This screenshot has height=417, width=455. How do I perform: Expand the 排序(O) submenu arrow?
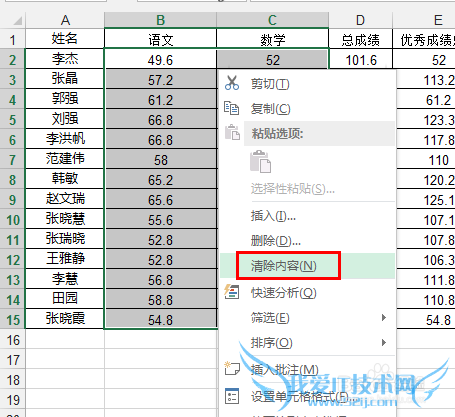384,342
